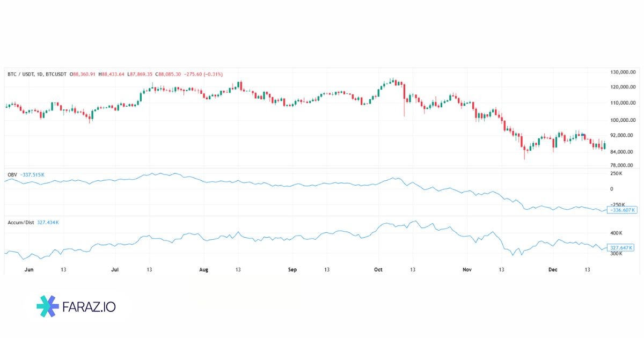Jump to Jun on the time axis
Image resolution: width=644 pixels, height=338 pixels.
pos(29,269)
